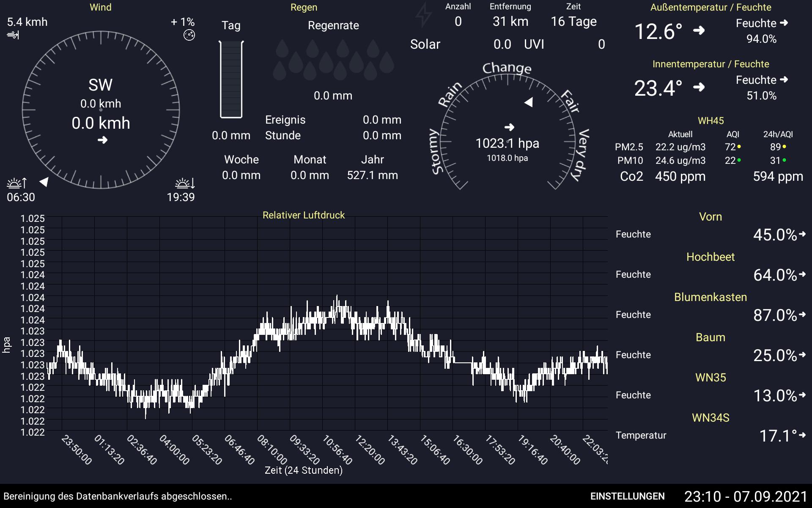Click the moon phase icon
Viewport: 812px width, 508px height.
click(x=189, y=36)
